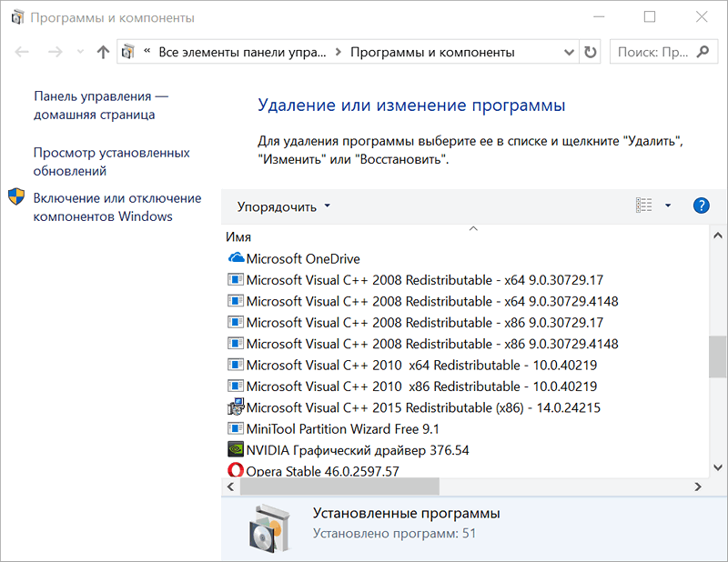Viewport: 728px width, 562px height.
Task: Click the MiniTool Partition Wizard icon
Action: (236, 428)
